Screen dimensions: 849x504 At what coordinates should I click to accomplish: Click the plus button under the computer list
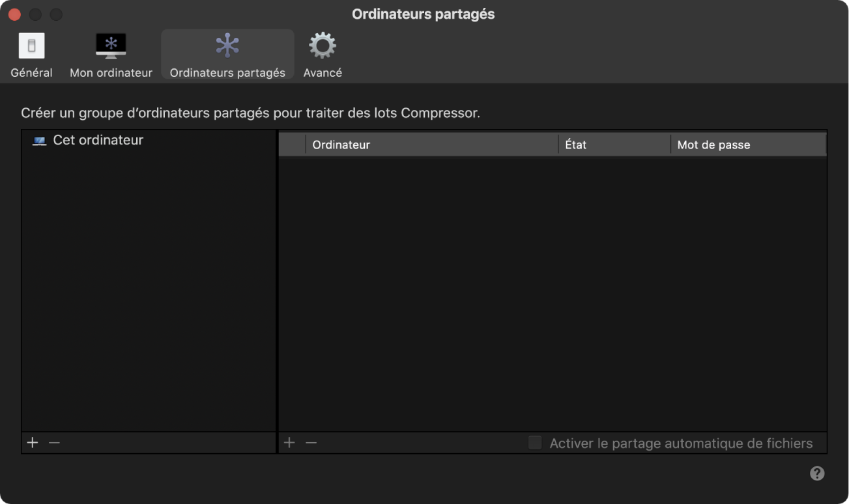(x=289, y=442)
